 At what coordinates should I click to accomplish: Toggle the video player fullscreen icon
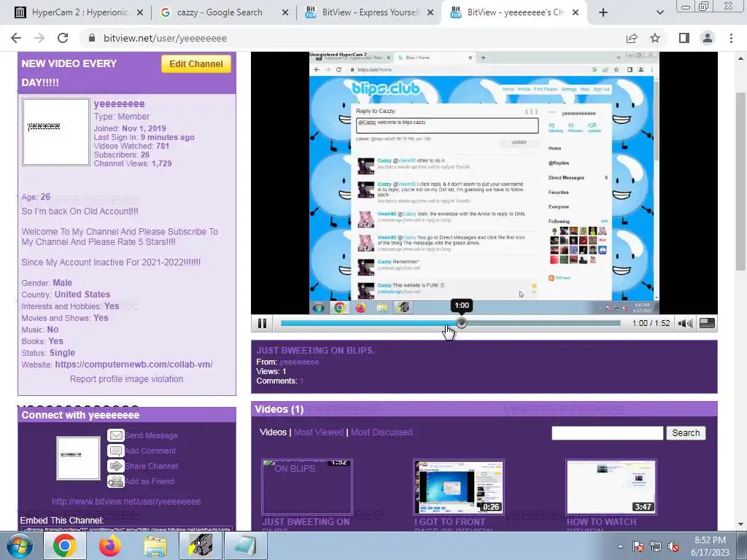(x=707, y=323)
